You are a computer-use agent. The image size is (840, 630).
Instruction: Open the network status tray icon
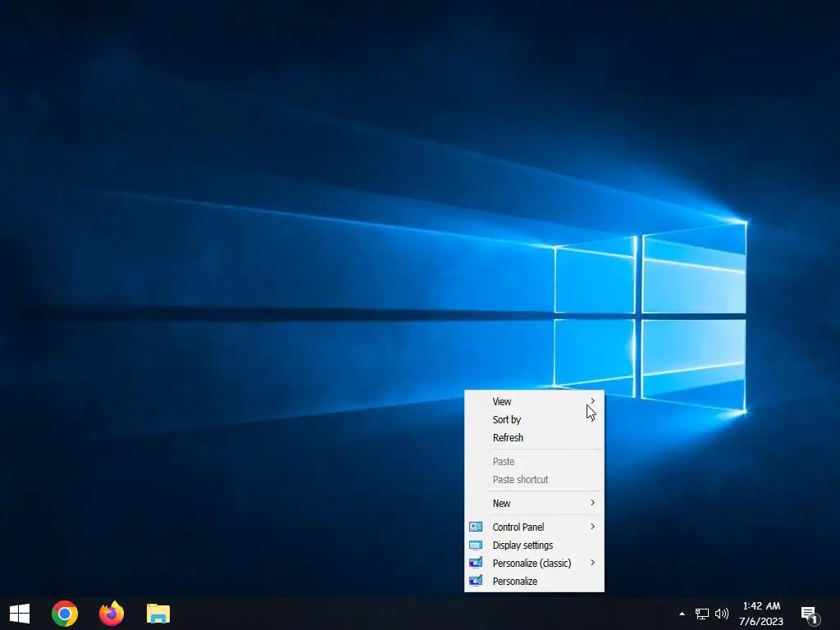click(702, 614)
